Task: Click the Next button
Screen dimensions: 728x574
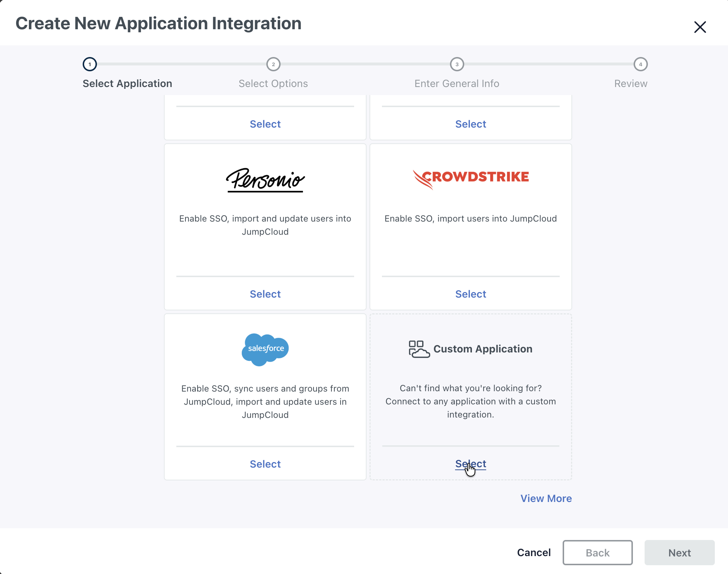Action: click(x=679, y=552)
